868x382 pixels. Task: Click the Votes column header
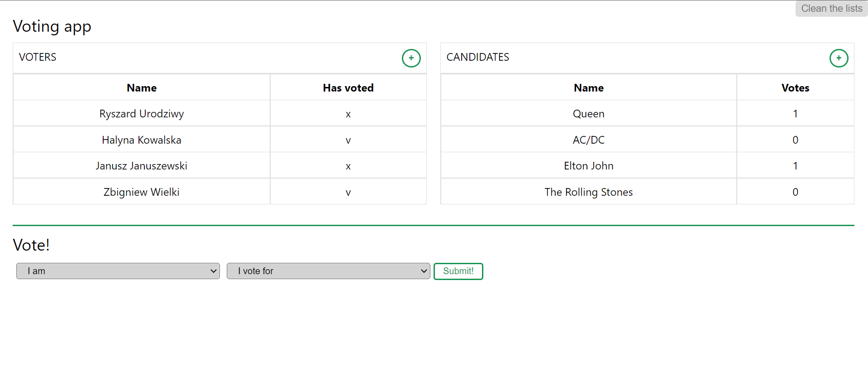click(796, 88)
